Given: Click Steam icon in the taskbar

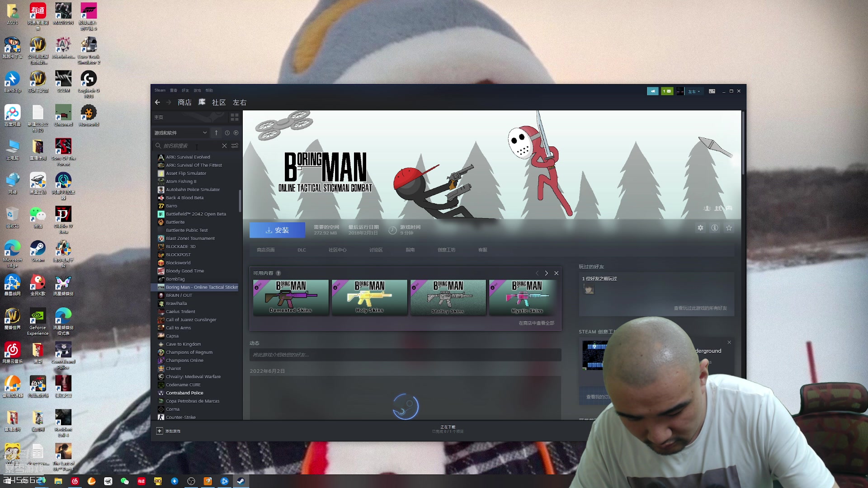Looking at the screenshot, I should pyautogui.click(x=241, y=481).
